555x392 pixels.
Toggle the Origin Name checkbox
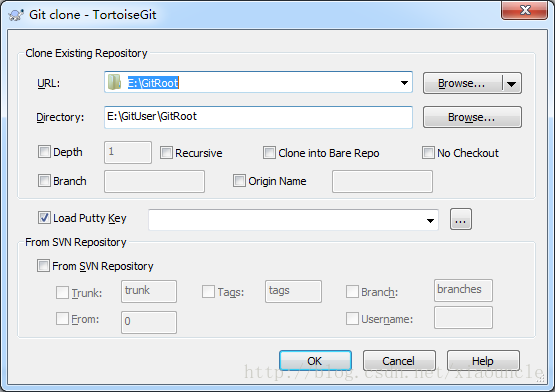click(239, 181)
